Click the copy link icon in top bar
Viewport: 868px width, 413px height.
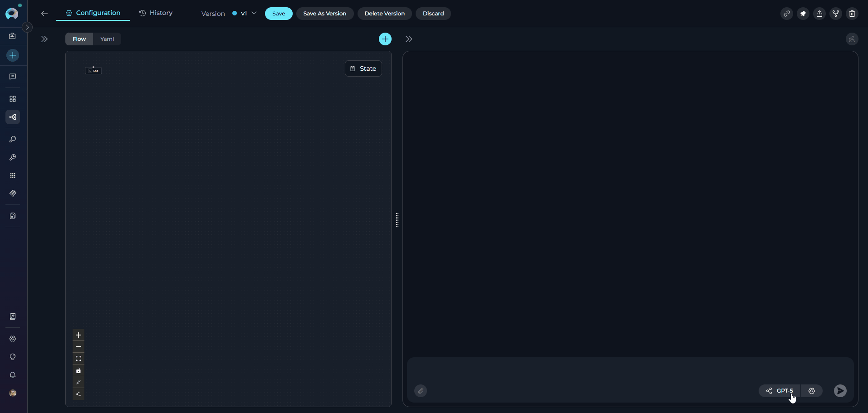(x=786, y=14)
